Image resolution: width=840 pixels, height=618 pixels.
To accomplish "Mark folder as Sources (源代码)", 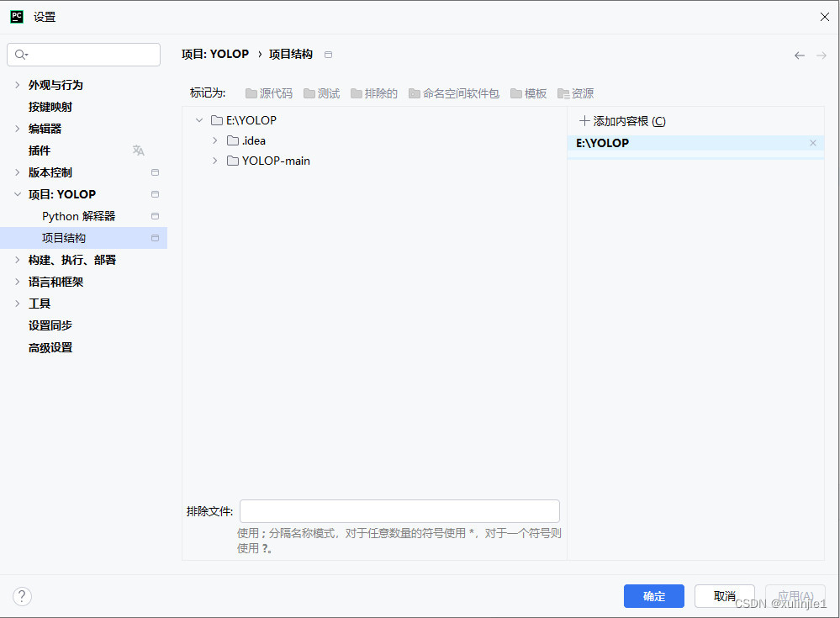I will tap(269, 93).
